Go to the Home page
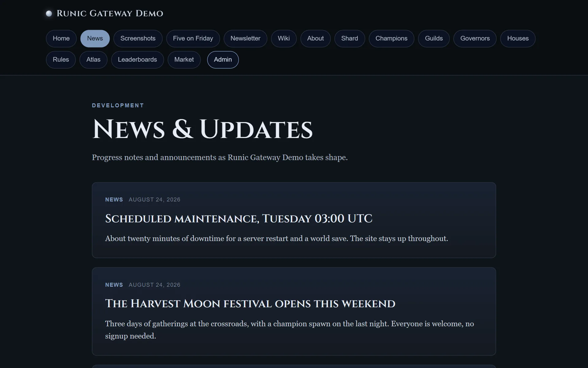 pyautogui.click(x=61, y=39)
